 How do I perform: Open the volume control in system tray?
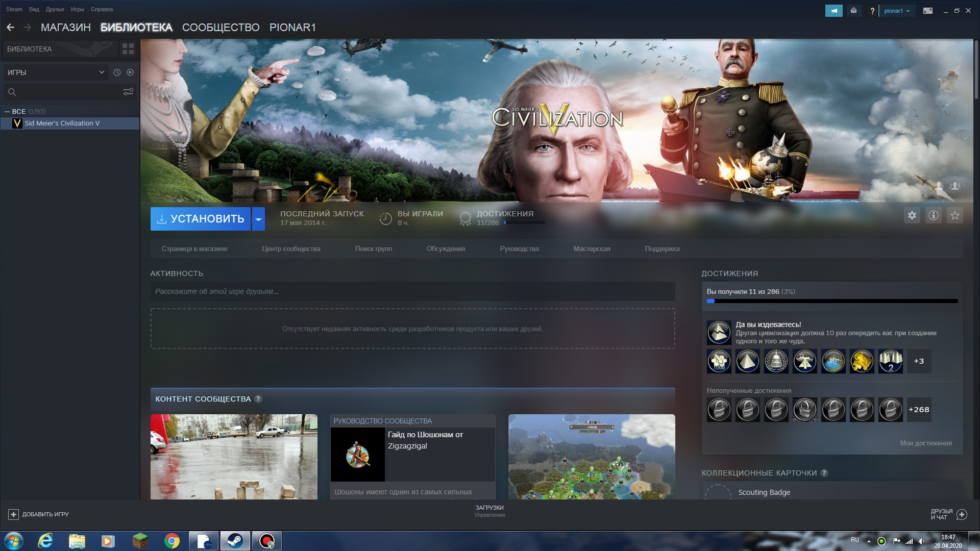click(921, 541)
